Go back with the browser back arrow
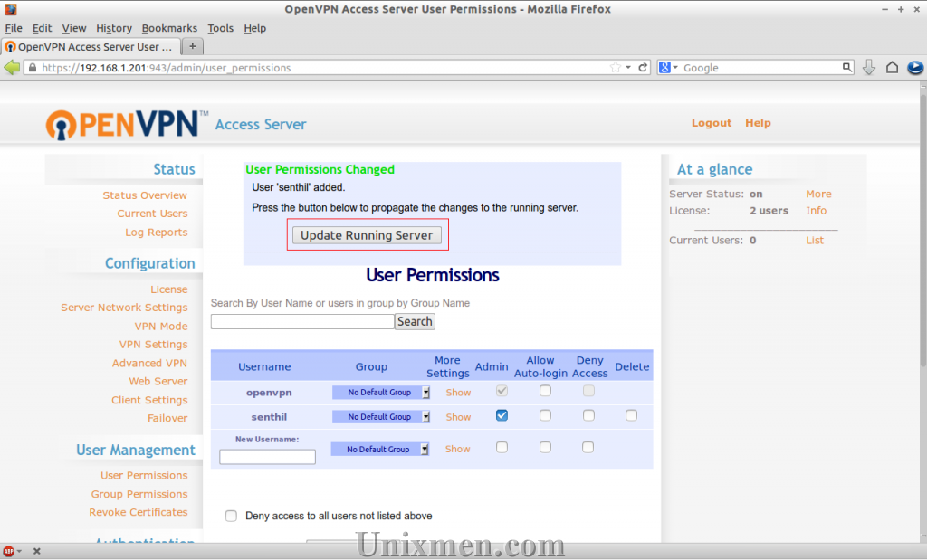 [x=12, y=67]
